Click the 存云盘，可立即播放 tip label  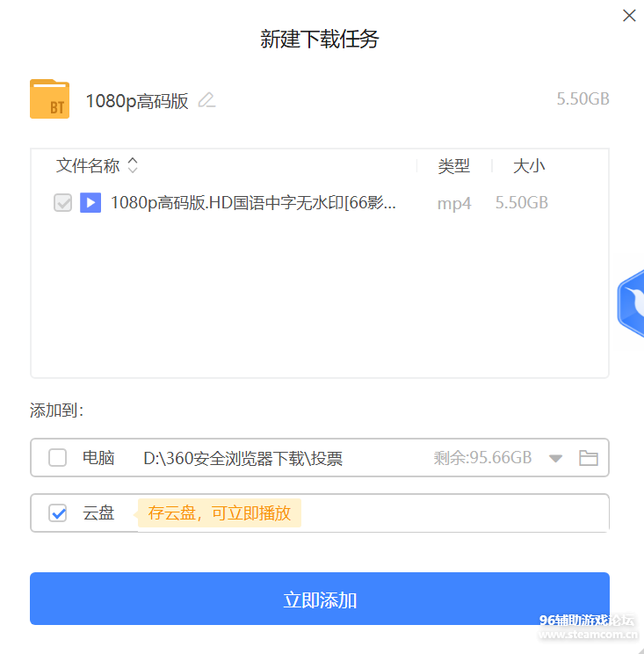(219, 512)
